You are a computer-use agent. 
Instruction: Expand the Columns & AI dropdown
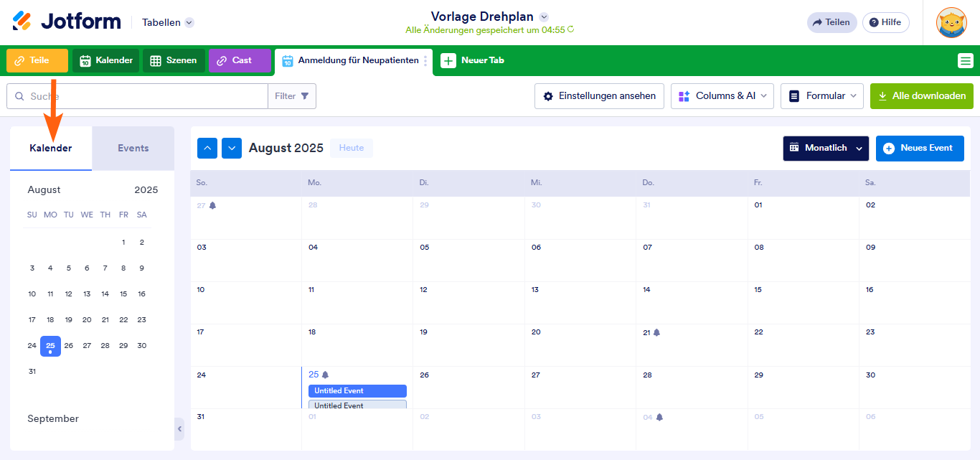click(722, 96)
